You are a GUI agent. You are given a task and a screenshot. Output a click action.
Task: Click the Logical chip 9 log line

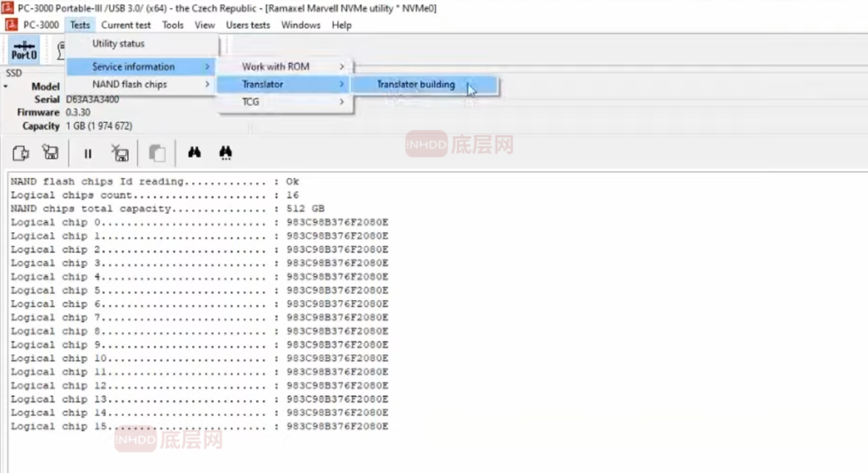pos(199,344)
